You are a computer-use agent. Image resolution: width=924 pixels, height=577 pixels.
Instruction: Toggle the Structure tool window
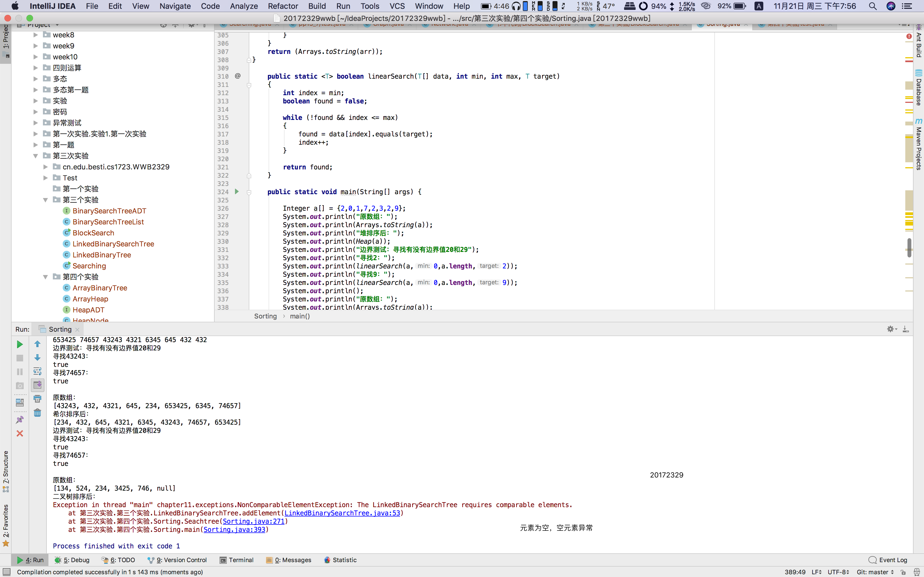point(6,472)
